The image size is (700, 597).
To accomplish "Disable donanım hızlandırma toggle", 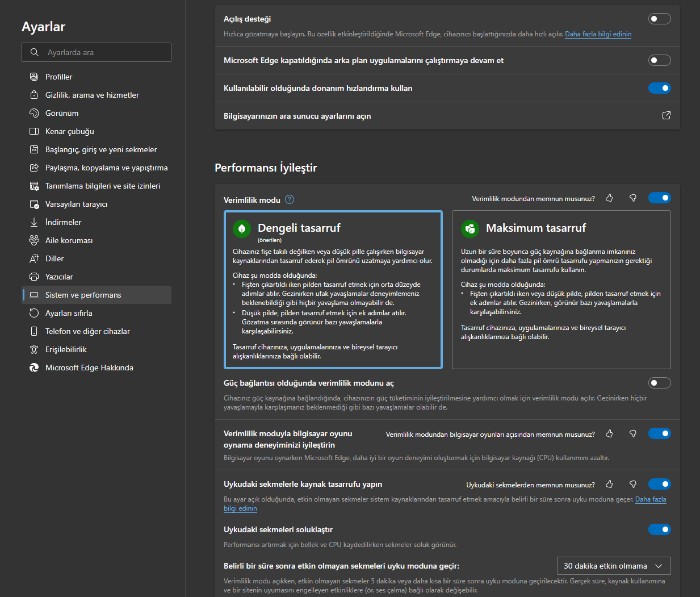I will [660, 88].
